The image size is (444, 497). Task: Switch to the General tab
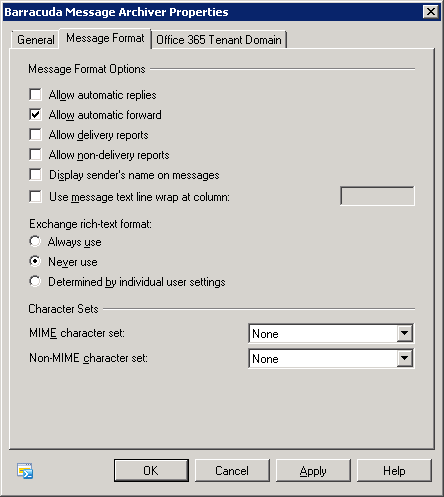coord(36,40)
